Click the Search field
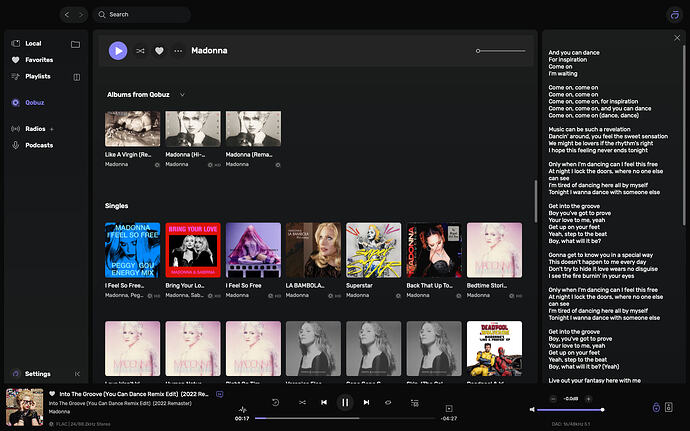Image resolution: width=690 pixels, height=431 pixels. (142, 15)
